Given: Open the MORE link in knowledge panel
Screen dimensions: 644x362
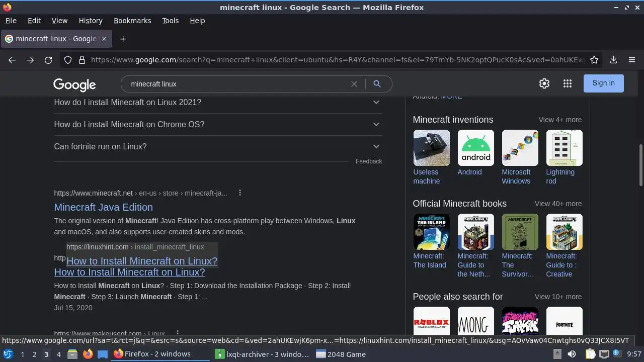Looking at the screenshot, I should point(451,97).
